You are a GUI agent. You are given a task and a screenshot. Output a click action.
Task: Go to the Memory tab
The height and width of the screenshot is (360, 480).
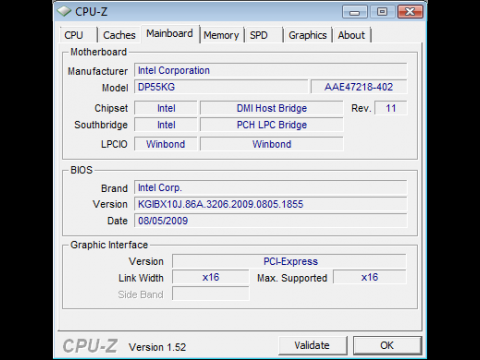coord(221,35)
